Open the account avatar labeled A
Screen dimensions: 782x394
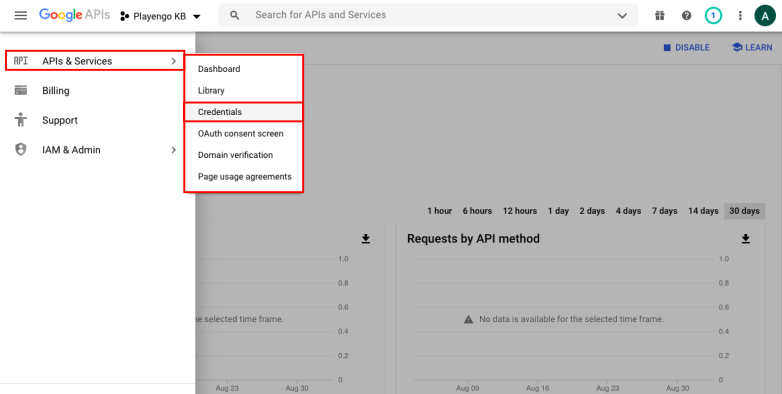tap(765, 15)
